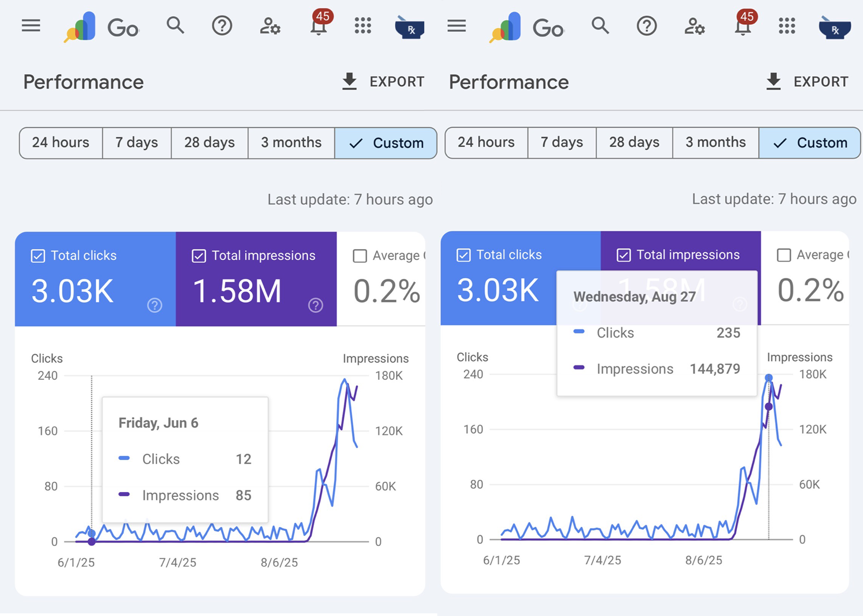863x616 pixels.
Task: Open user settings icon in left panel
Action: (270, 26)
